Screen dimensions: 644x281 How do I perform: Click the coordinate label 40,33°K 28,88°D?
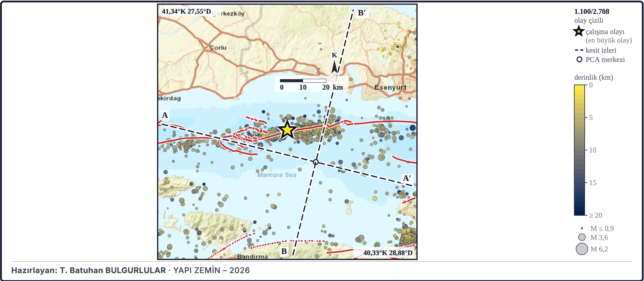(x=388, y=253)
